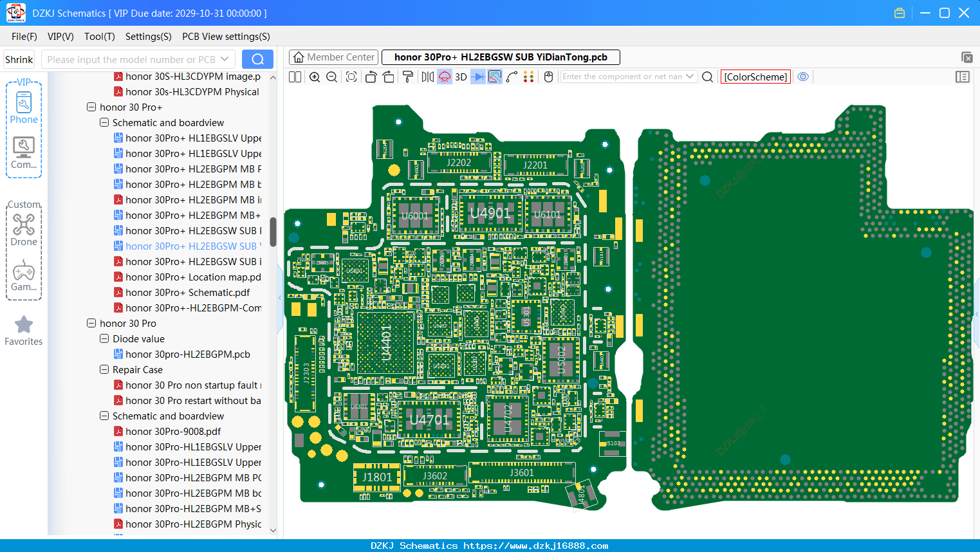Select chip U4401 on the board
This screenshot has width=980, height=552.
coord(385,343)
